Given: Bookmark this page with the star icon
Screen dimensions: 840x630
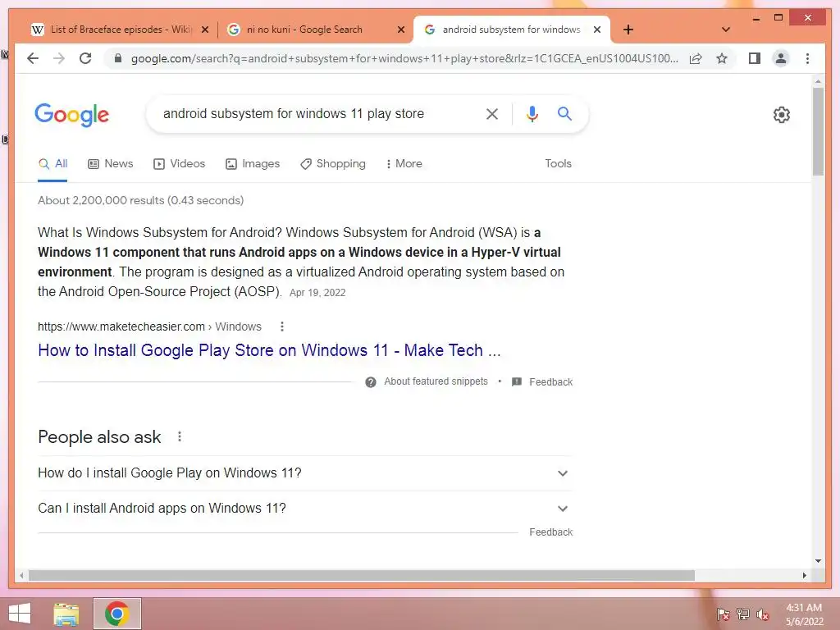Looking at the screenshot, I should tap(722, 58).
